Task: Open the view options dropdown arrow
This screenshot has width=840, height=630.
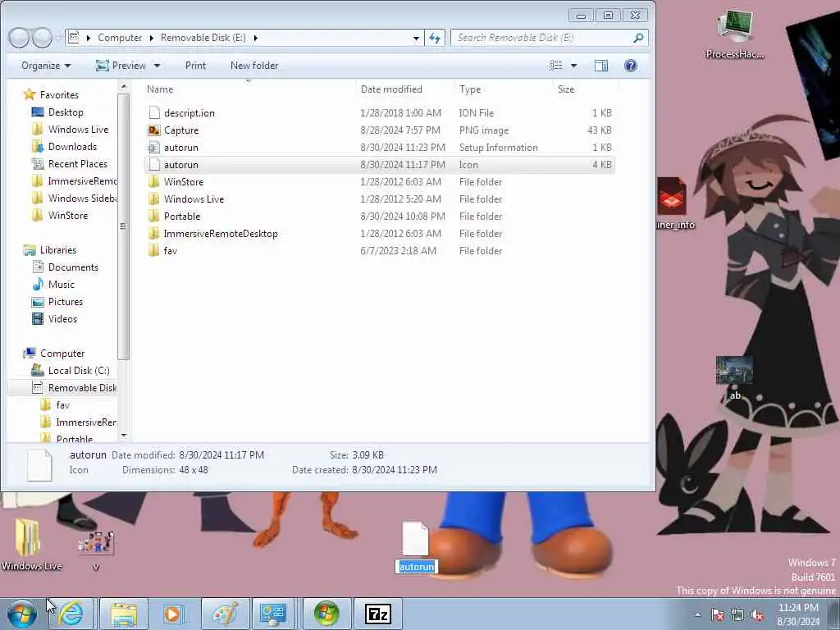Action: click(x=573, y=66)
